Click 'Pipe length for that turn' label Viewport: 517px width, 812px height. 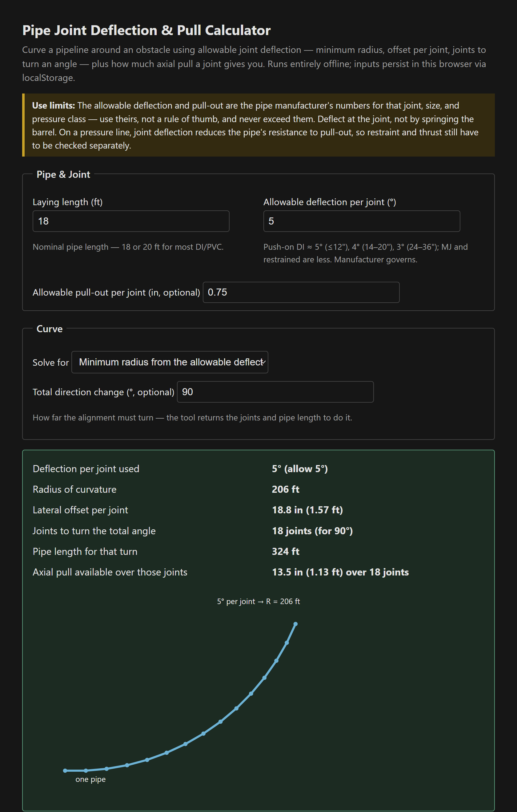(85, 551)
